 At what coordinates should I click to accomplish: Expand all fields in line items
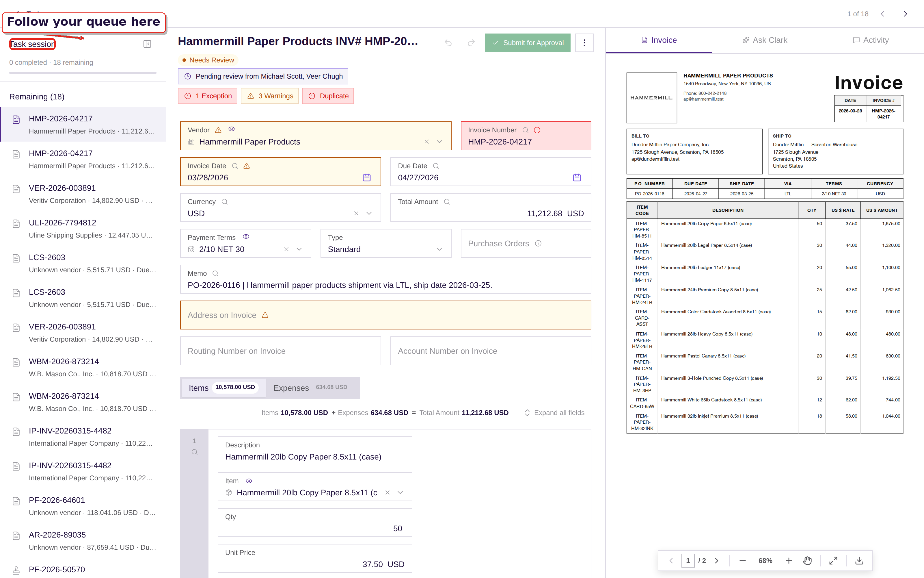554,413
